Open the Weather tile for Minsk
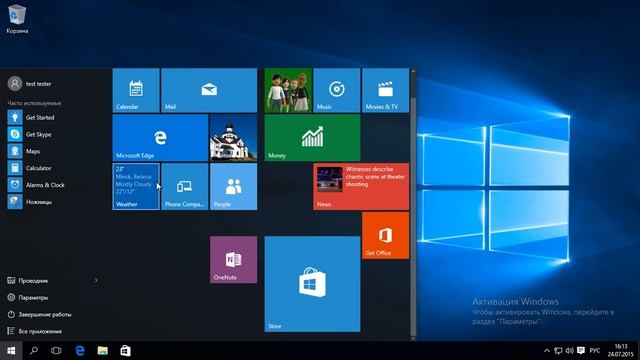The height and width of the screenshot is (360, 640). coord(136,187)
